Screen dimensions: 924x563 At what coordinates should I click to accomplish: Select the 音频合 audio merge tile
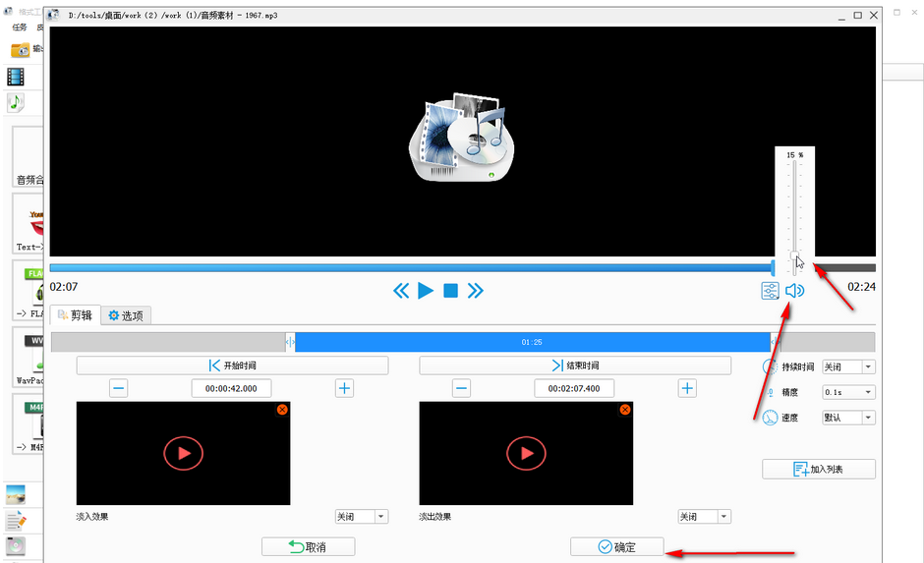[29, 156]
